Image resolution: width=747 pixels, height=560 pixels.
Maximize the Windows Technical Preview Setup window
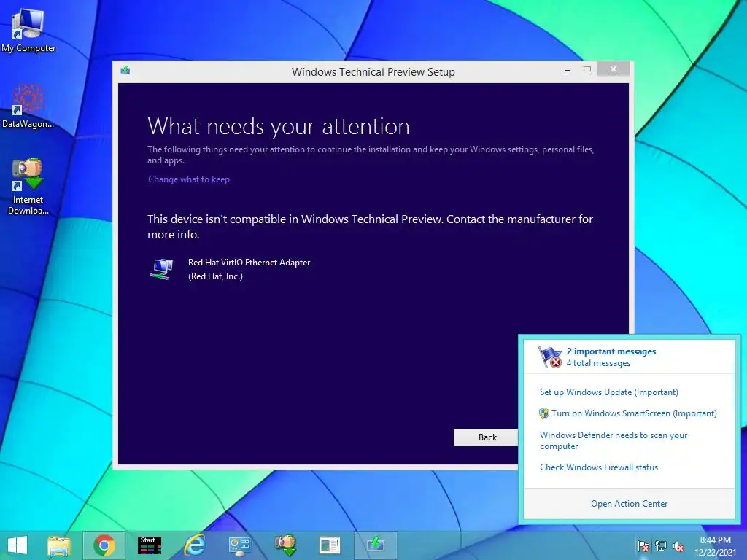tap(587, 69)
